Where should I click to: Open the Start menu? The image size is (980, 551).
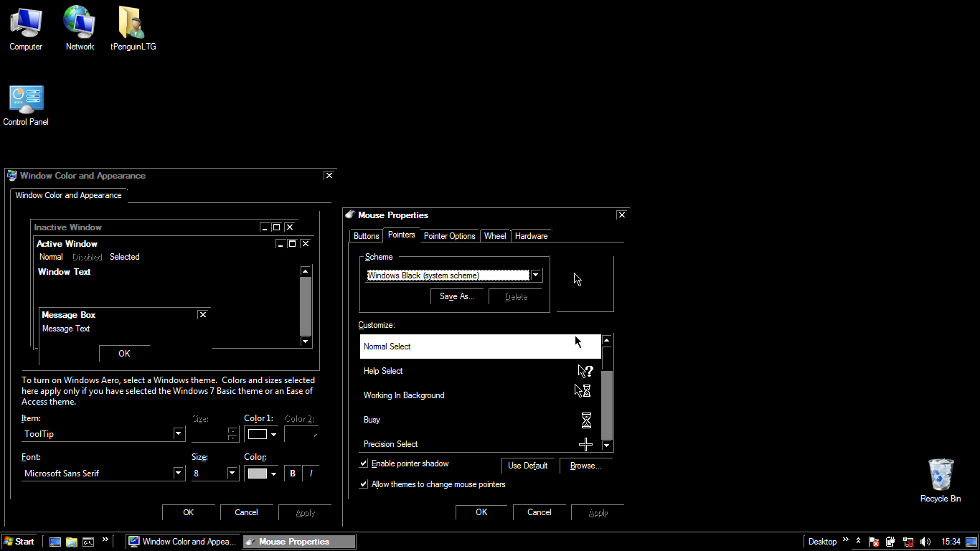[x=19, y=542]
